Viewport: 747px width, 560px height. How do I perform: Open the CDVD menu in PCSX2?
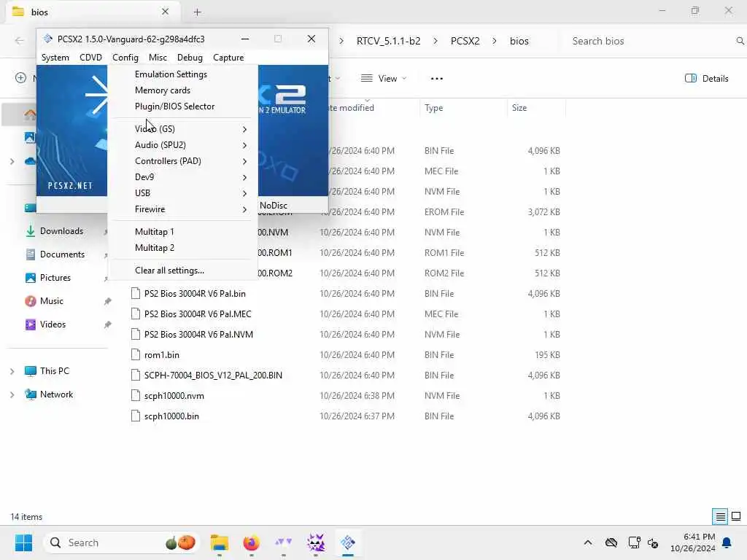(90, 58)
